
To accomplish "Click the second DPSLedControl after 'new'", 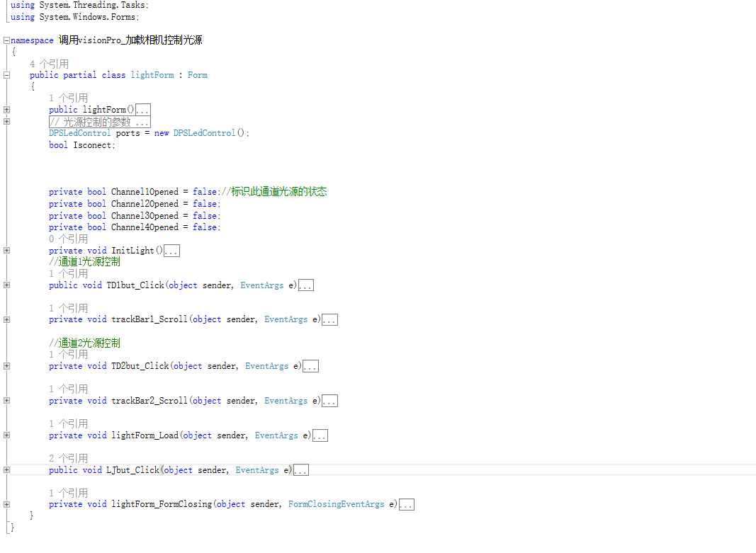I will [205, 133].
